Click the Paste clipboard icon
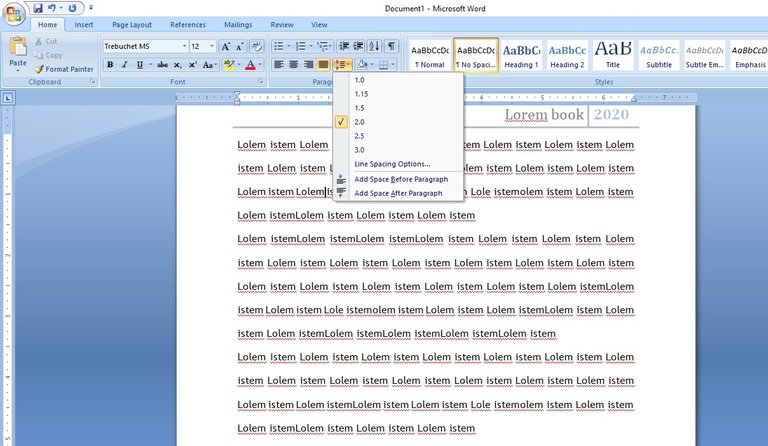This screenshot has width=768, height=446. click(18, 46)
